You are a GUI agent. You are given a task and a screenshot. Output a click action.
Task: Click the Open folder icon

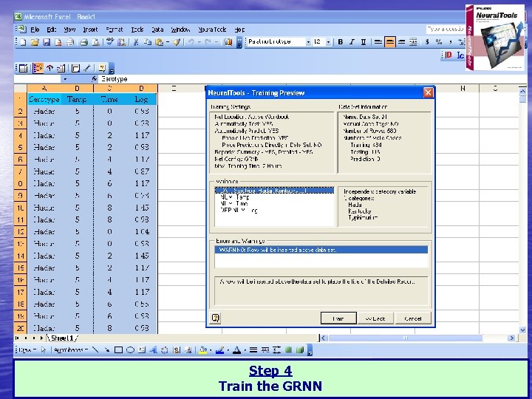click(35, 42)
